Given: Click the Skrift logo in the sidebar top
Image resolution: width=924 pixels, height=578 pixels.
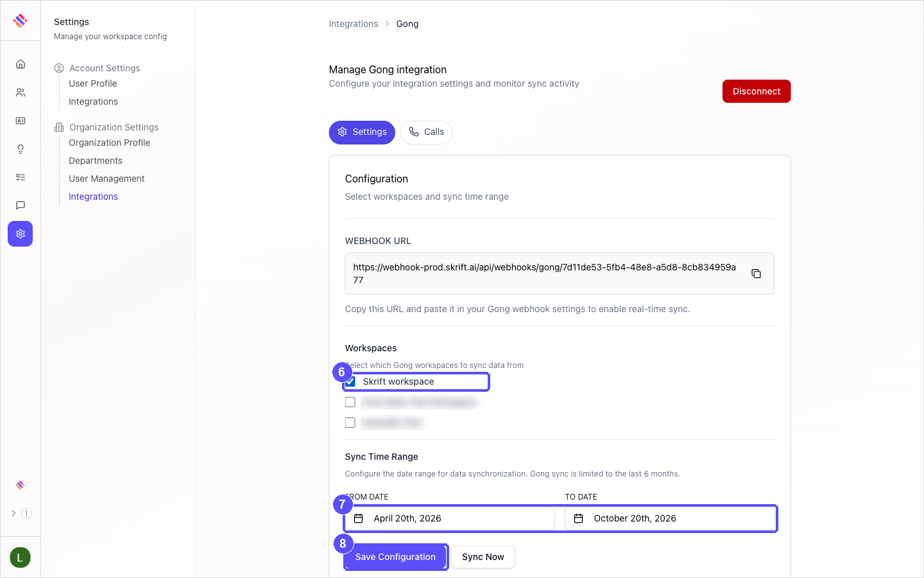Looking at the screenshot, I should [x=21, y=21].
